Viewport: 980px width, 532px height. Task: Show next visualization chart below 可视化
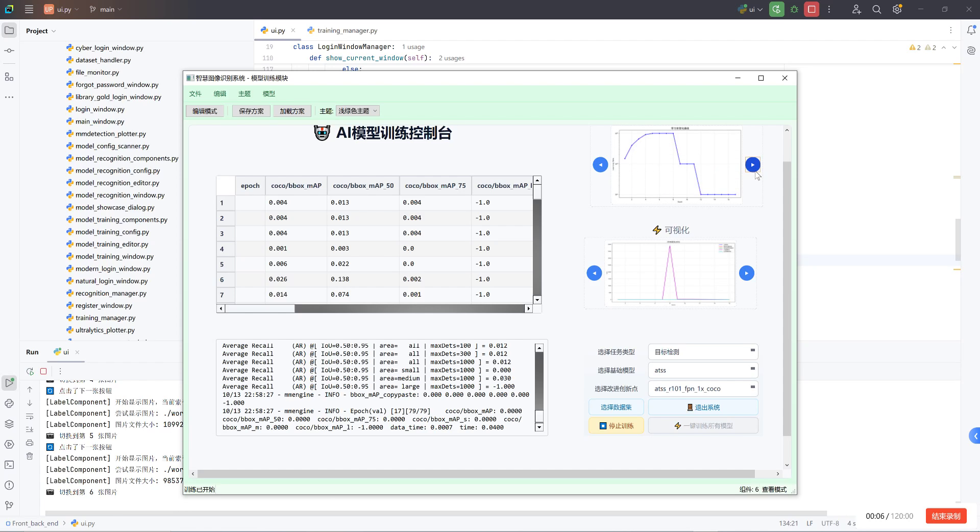[x=746, y=273]
